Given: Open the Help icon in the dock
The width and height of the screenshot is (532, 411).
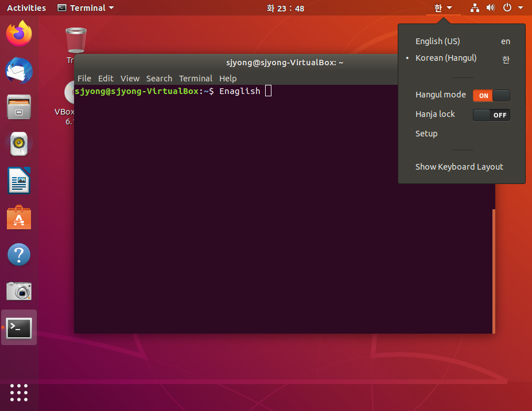Looking at the screenshot, I should point(19,254).
